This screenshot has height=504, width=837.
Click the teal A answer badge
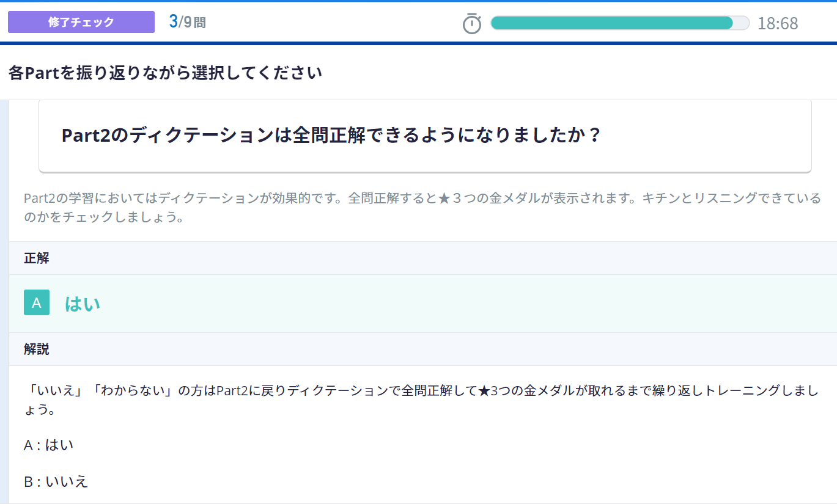point(35,302)
